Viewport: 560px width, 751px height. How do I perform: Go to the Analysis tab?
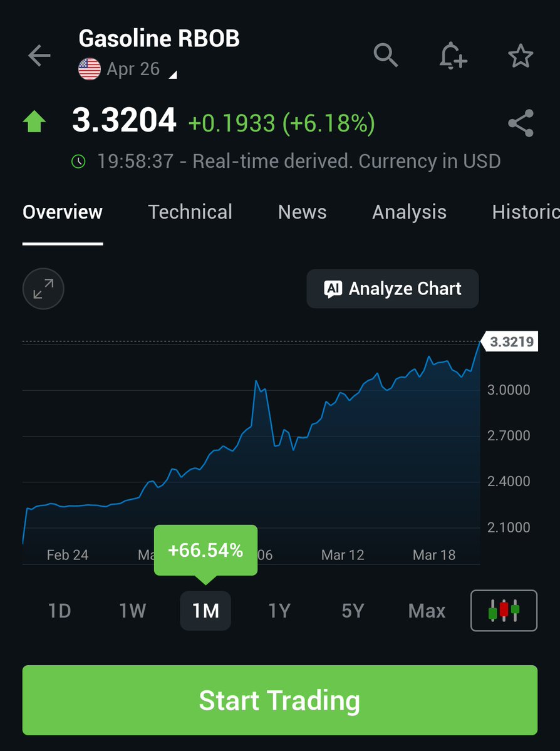point(409,212)
